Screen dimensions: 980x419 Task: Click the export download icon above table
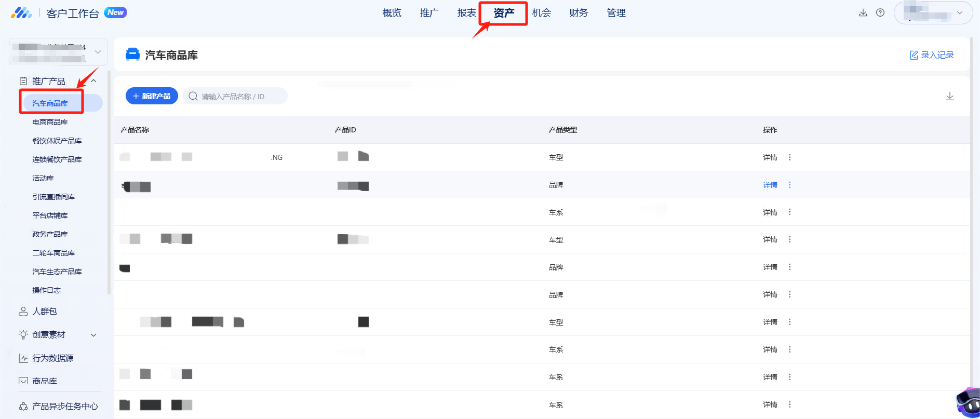[x=950, y=96]
